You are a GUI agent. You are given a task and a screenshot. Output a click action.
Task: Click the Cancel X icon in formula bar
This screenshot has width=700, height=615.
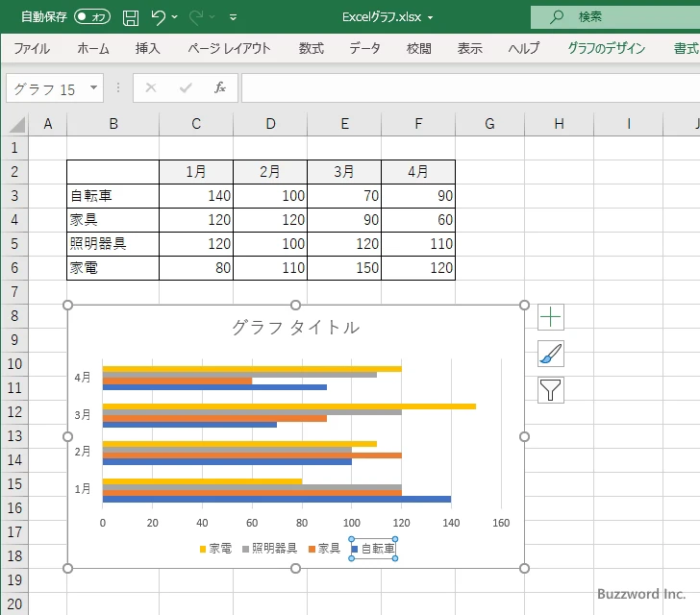[151, 87]
